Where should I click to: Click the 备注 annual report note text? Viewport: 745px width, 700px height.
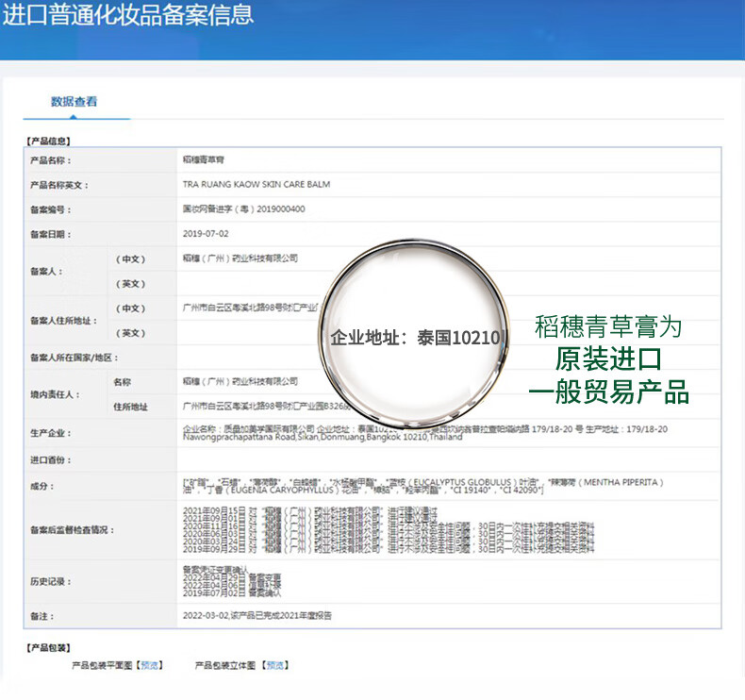tap(257, 615)
